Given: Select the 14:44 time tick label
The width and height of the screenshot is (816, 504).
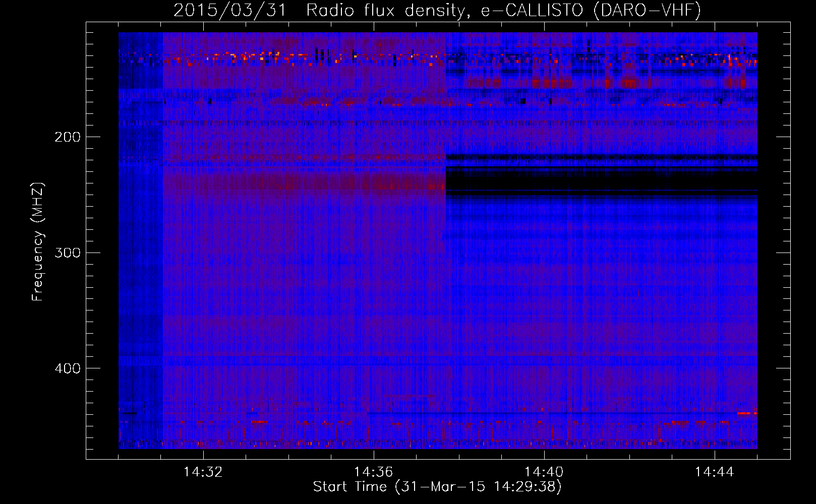Looking at the screenshot, I should coord(715,472).
